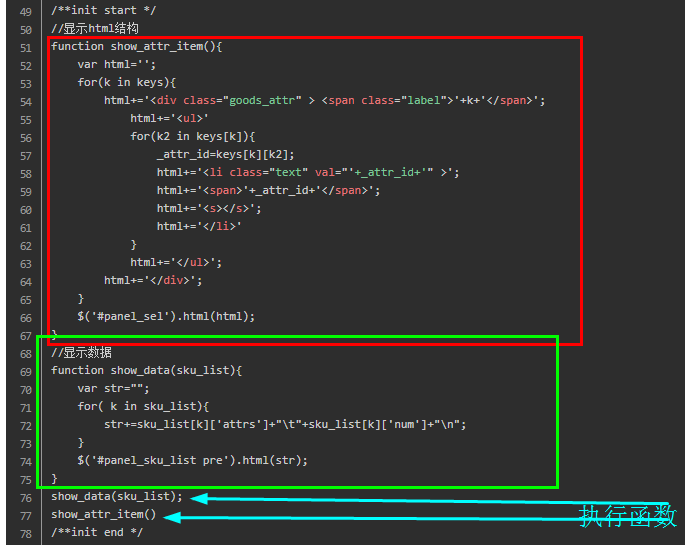Click the for(k2 in keys[k]) loop line
This screenshot has width=685, height=545.
click(193, 136)
